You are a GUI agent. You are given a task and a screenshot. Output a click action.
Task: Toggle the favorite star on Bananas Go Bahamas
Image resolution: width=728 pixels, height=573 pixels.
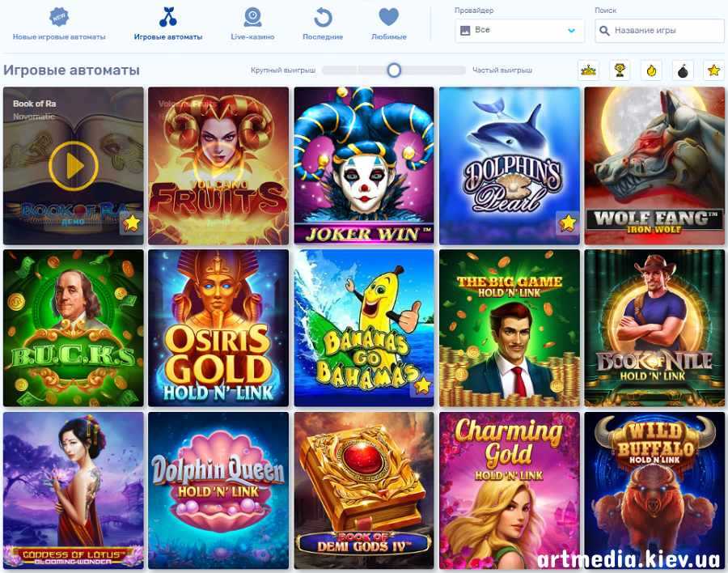pyautogui.click(x=422, y=386)
